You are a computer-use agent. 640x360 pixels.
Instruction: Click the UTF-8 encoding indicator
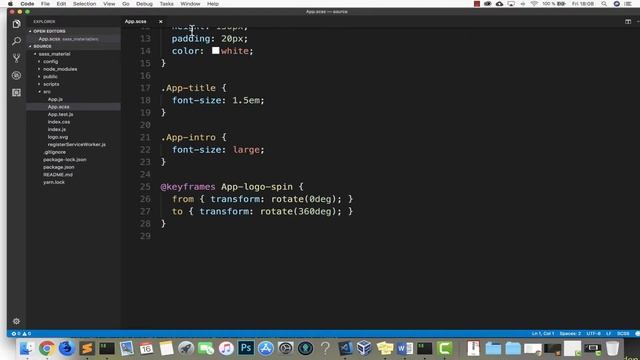(x=593, y=333)
